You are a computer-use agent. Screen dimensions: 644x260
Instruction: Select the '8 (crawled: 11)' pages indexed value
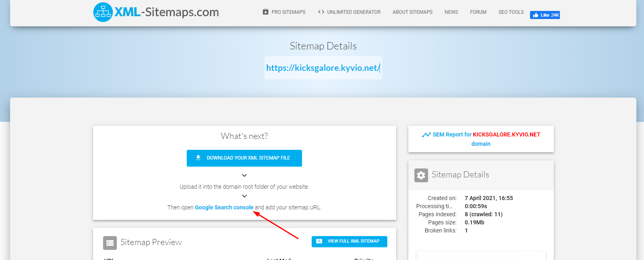click(484, 214)
